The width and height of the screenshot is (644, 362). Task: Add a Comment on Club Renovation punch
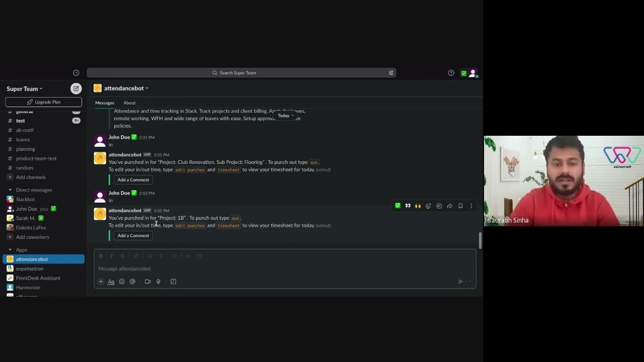pos(133,180)
